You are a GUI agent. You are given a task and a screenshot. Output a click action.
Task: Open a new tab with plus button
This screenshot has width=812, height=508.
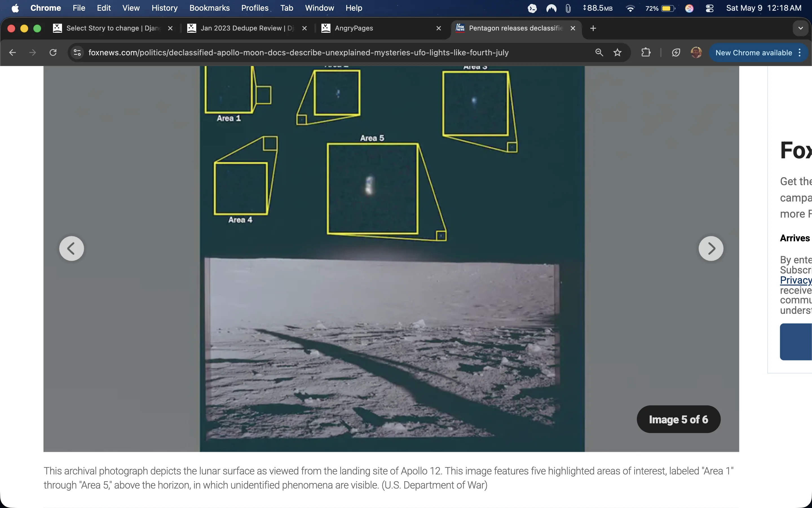pos(593,28)
